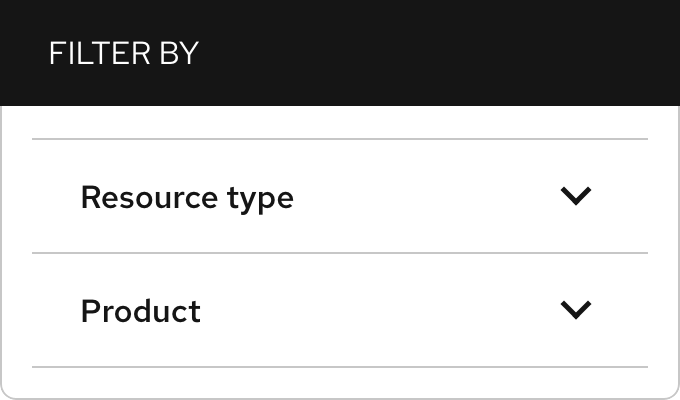Screen dimensions: 680x400
Task: Toggle the Resource type dropdown arrow
Action: point(576,196)
